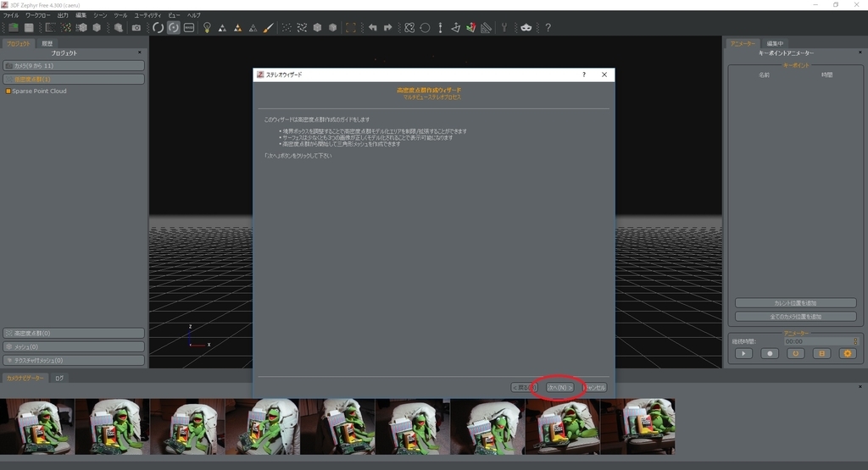This screenshot has width=868, height=470.
Task: Close the プロジェクト panel
Action: tap(140, 53)
